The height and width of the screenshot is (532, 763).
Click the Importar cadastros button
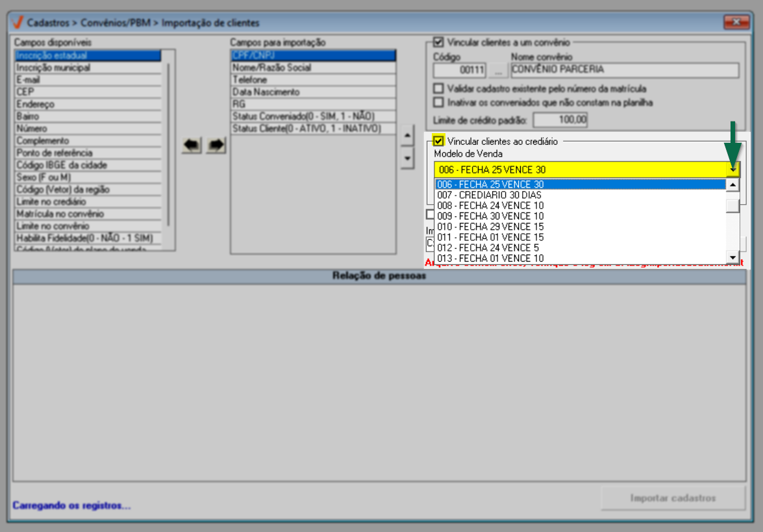tap(673, 498)
